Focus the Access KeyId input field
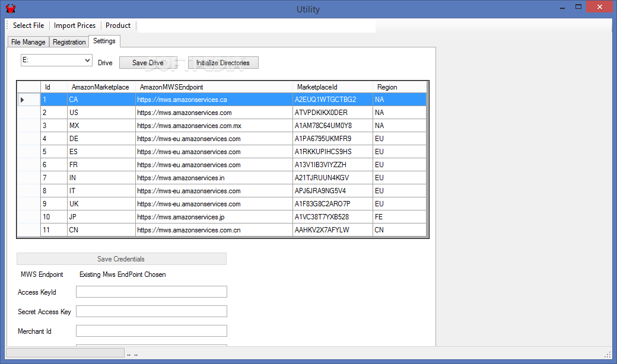This screenshot has height=364, width=617. [x=151, y=292]
